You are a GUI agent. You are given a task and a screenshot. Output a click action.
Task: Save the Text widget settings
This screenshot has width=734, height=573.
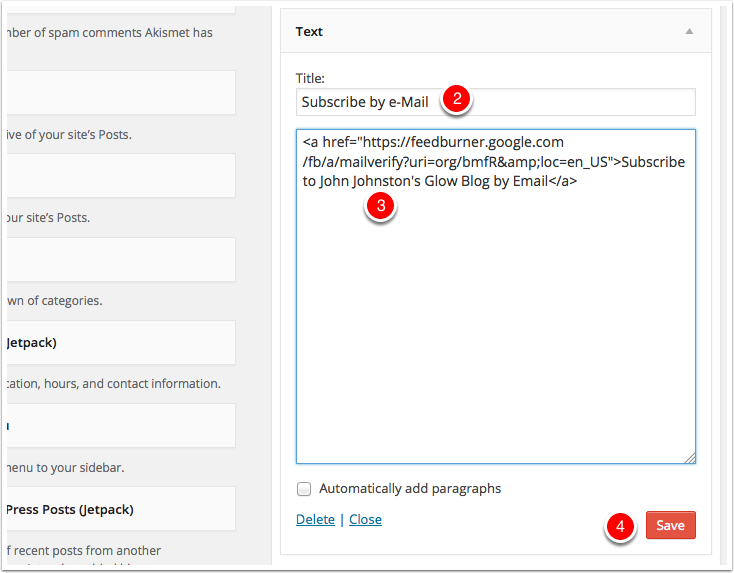click(670, 525)
